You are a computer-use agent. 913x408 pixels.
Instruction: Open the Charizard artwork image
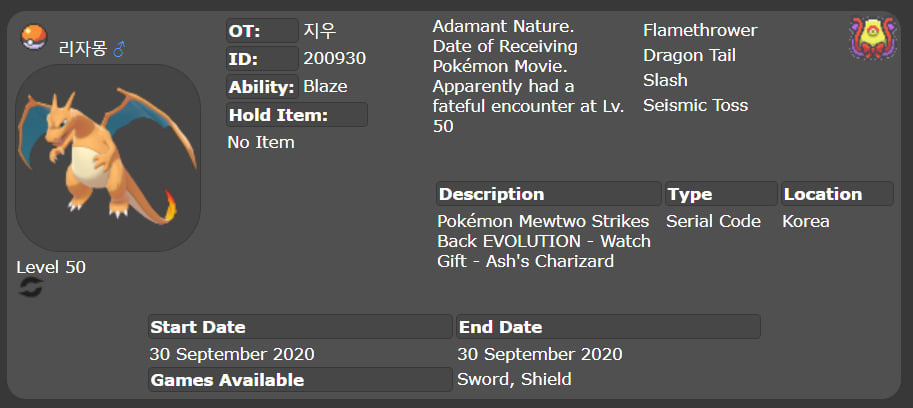(x=108, y=158)
